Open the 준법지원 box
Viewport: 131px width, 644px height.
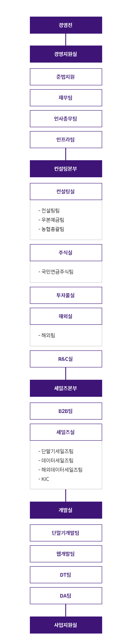[x=66, y=77]
